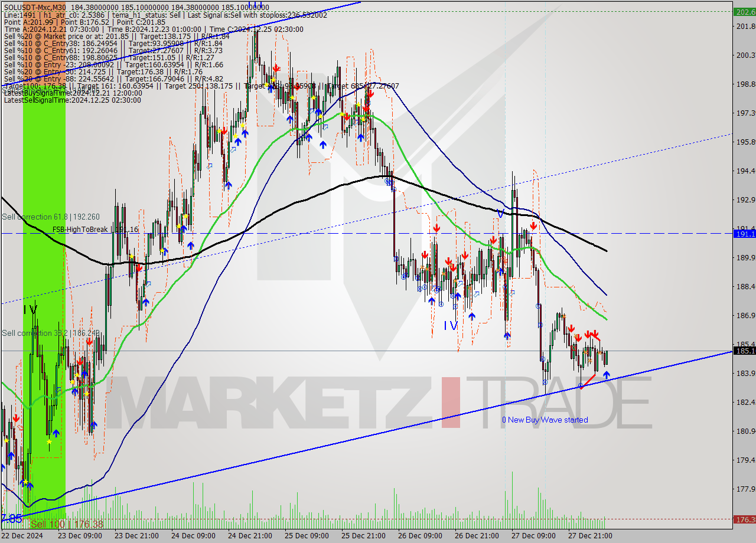Select the red 176.3 price tag
The height and width of the screenshot is (543, 756).
coord(745,519)
